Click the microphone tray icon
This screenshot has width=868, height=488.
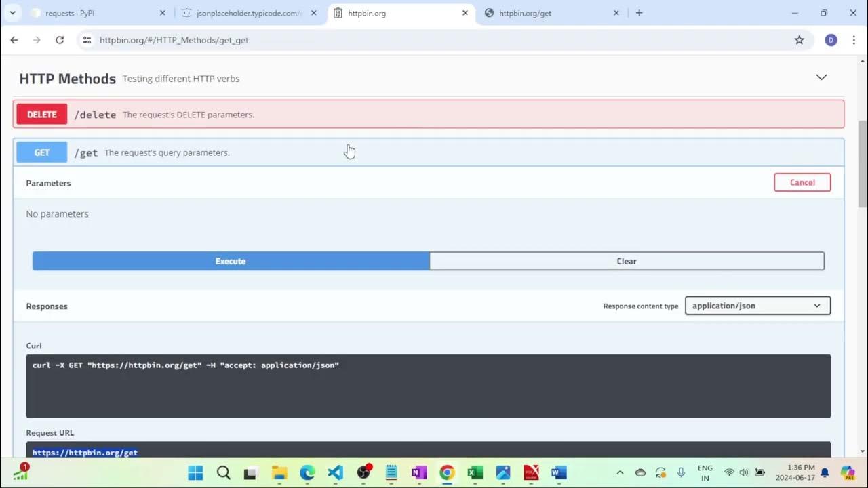pos(681,472)
